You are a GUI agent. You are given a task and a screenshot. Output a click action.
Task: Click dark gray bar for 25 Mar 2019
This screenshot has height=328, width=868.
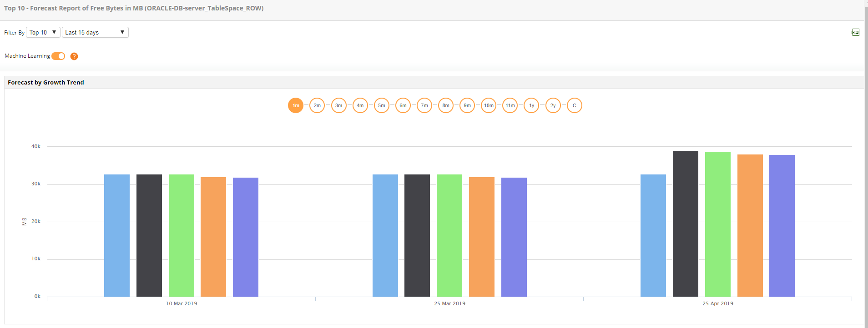point(417,235)
